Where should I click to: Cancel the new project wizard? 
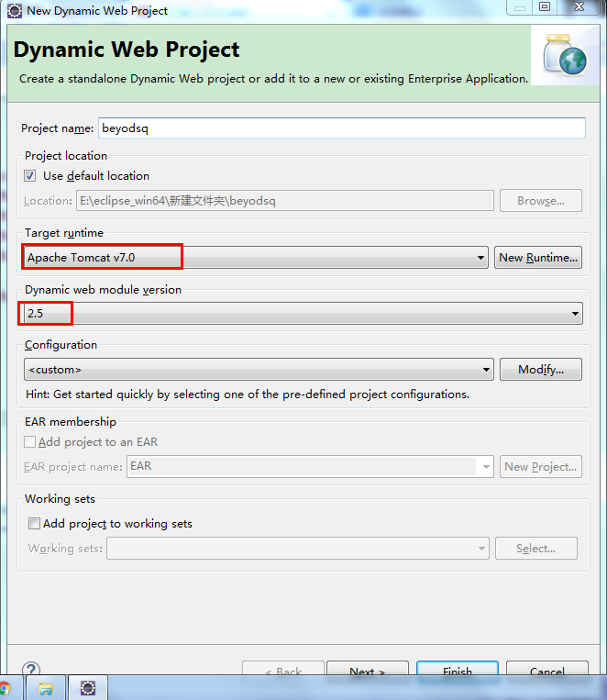547,669
